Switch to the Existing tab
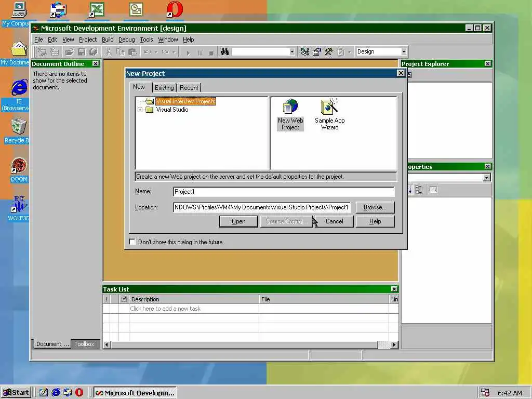Screen dimensions: 532x399 point(164,87)
